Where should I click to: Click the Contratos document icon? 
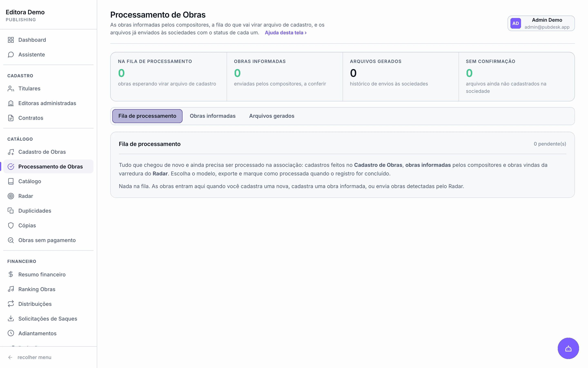(11, 118)
